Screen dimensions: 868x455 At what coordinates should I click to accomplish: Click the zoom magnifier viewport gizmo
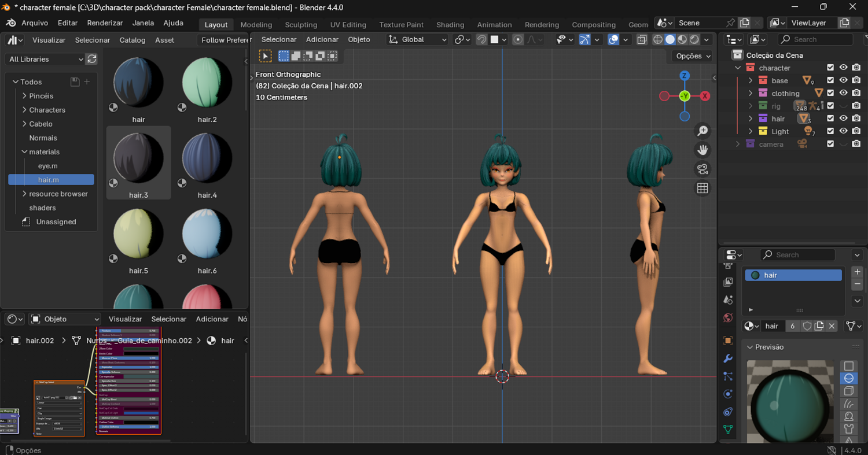pyautogui.click(x=703, y=131)
